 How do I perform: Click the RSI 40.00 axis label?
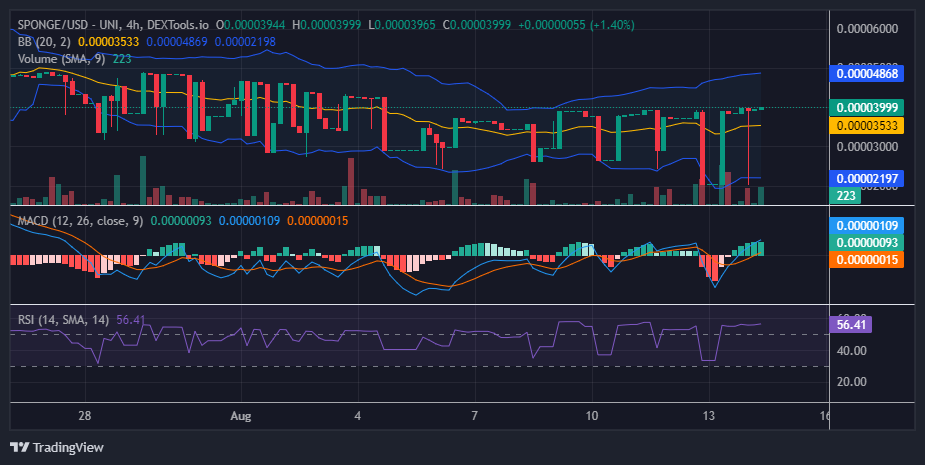pos(851,351)
